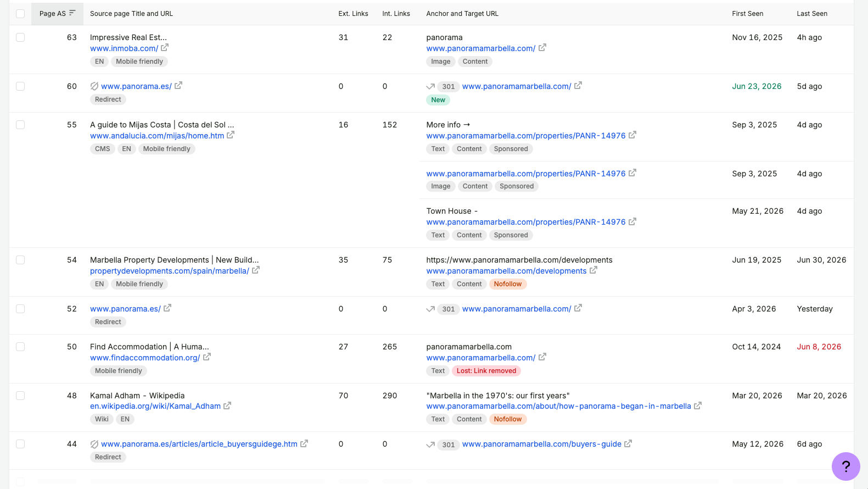Open external icon next to en.wikipedia.org/wiki/Kamal_Adham
This screenshot has width=868, height=489.
point(227,405)
